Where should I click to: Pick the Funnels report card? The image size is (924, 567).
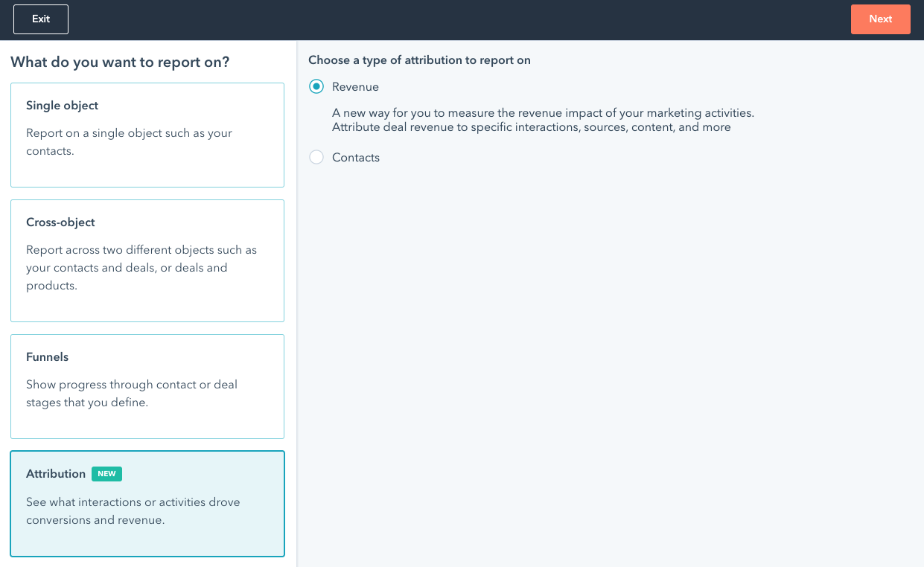point(147,386)
